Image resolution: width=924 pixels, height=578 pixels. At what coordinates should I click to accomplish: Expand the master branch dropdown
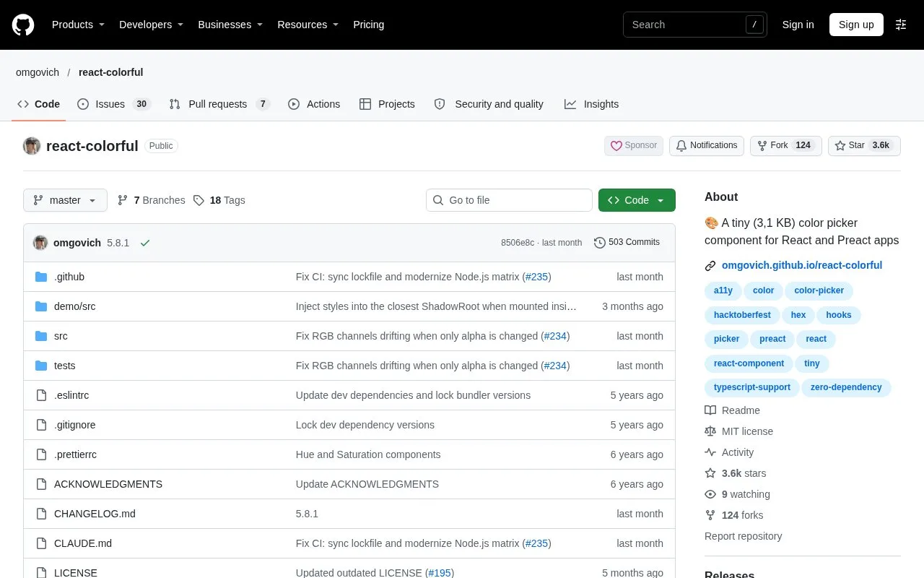(65, 200)
